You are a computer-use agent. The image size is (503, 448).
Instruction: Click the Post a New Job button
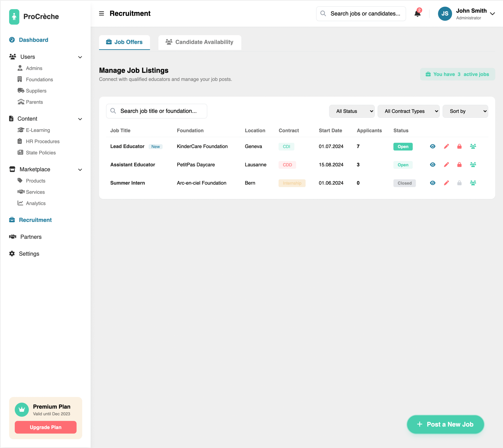pyautogui.click(x=445, y=424)
